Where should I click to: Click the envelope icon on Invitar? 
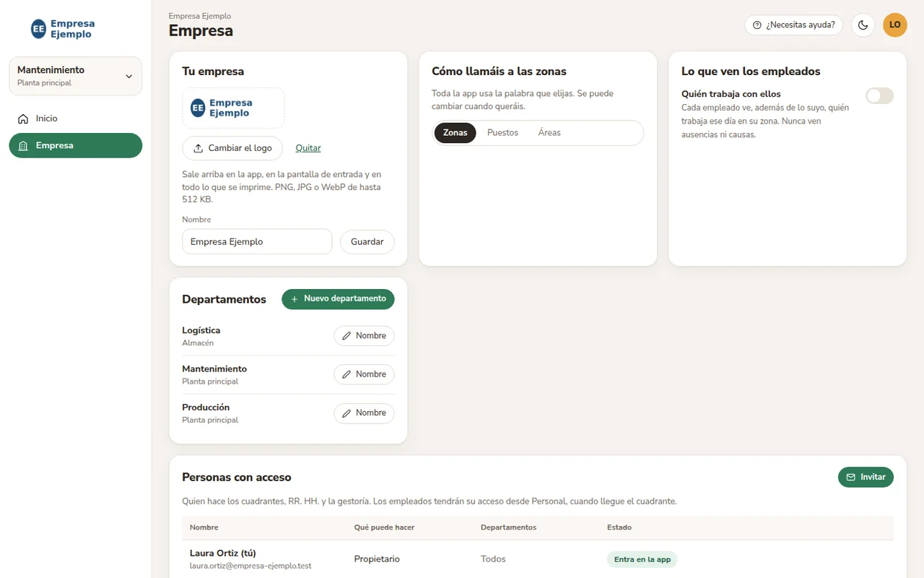pyautogui.click(x=851, y=478)
